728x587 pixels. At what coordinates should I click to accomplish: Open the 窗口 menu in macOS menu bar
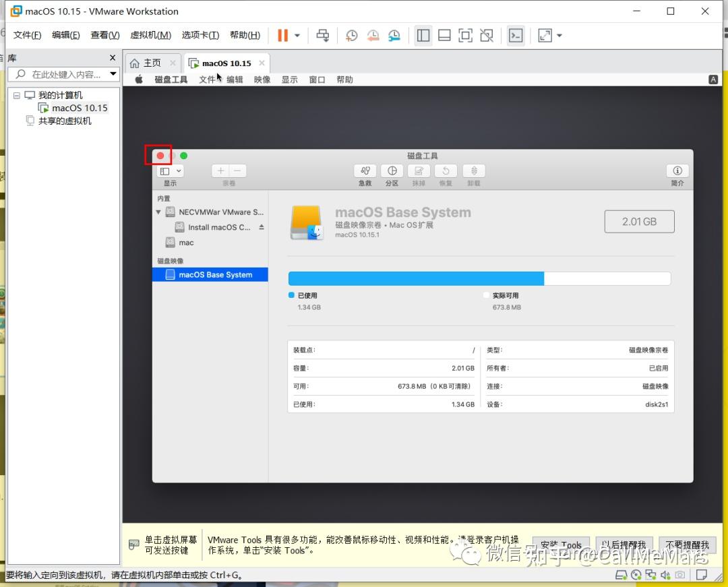317,80
